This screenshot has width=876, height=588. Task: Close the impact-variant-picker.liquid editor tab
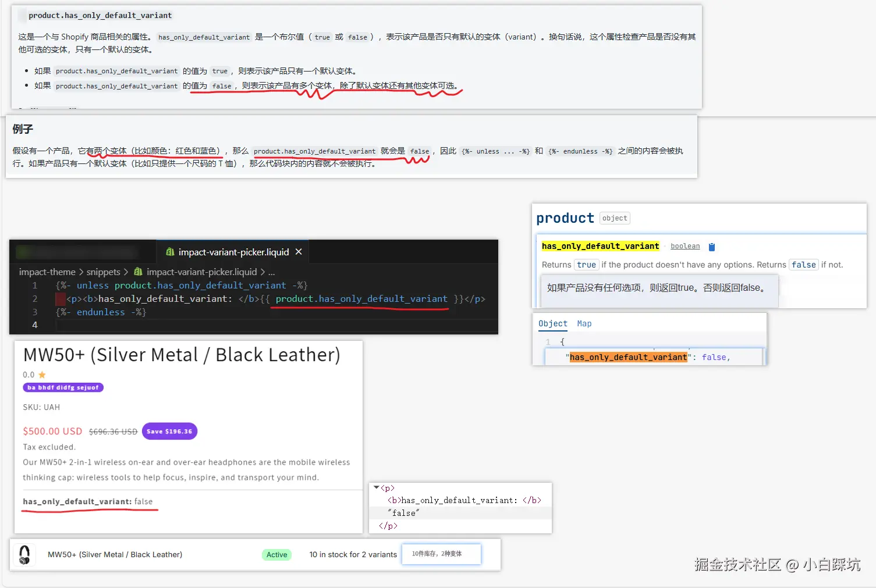pyautogui.click(x=299, y=252)
